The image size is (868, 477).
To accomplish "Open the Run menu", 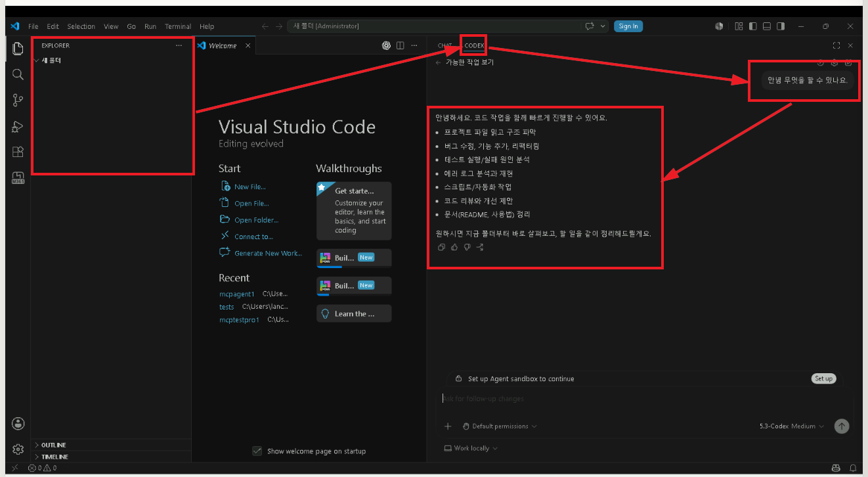I will click(150, 26).
